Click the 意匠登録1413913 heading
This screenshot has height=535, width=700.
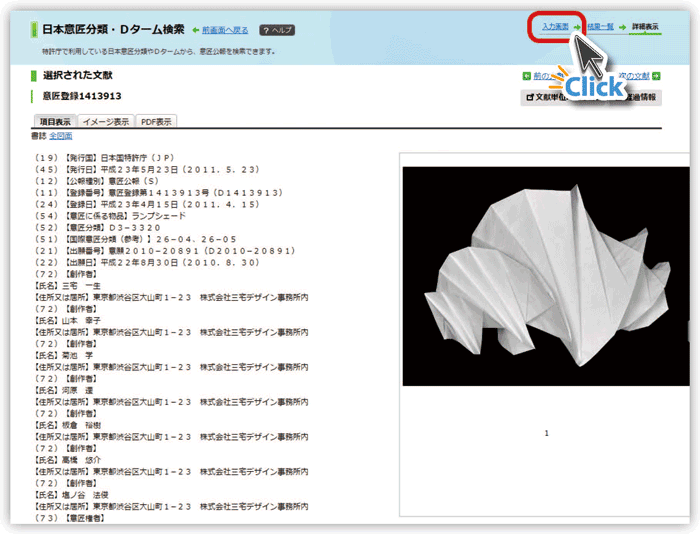[82, 96]
